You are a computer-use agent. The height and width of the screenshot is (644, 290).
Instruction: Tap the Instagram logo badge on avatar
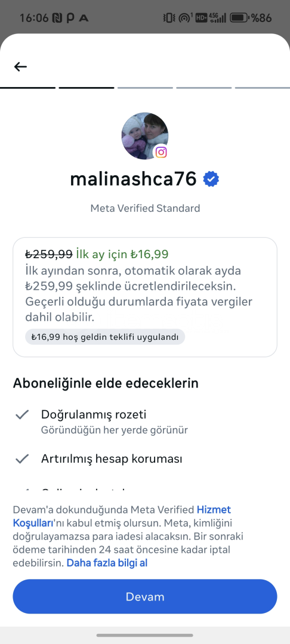[x=162, y=153]
